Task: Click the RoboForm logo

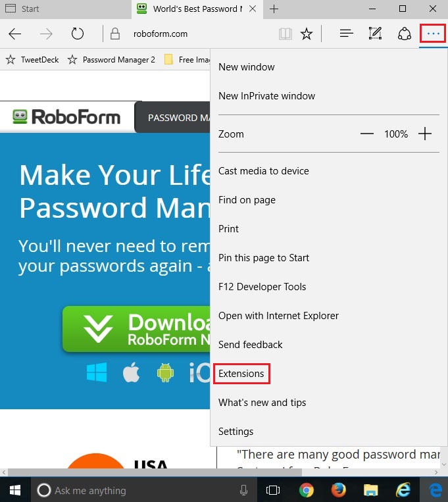Action: click(66, 117)
